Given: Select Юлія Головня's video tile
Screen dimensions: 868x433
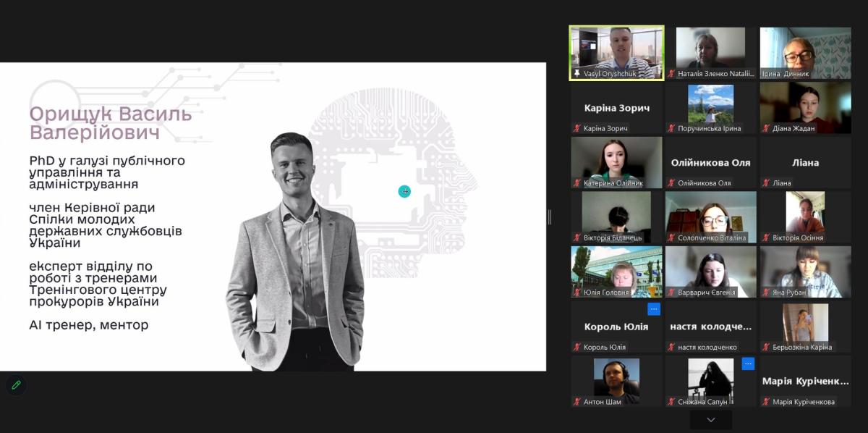Looking at the screenshot, I should (616, 272).
